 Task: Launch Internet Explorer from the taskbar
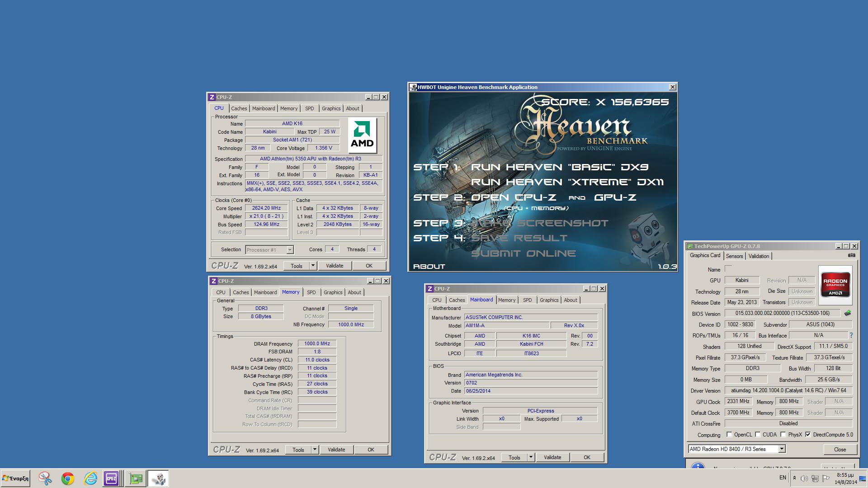pyautogui.click(x=90, y=478)
